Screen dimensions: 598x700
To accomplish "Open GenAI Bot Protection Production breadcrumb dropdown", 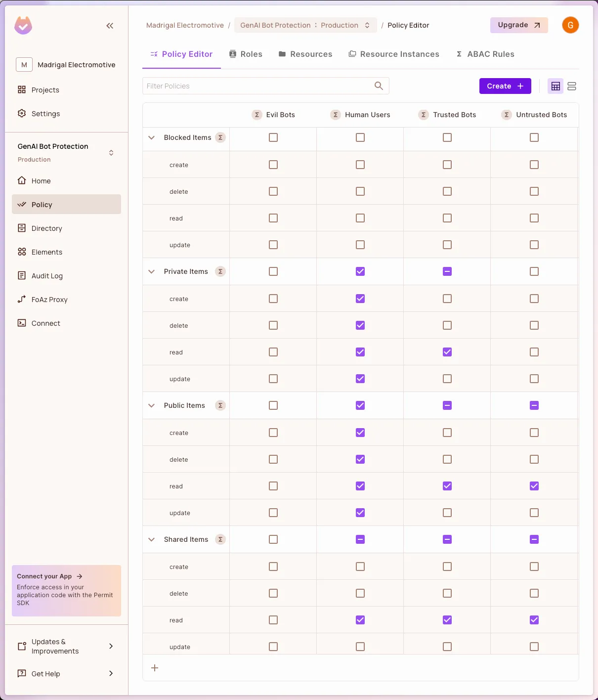I will [x=305, y=25].
